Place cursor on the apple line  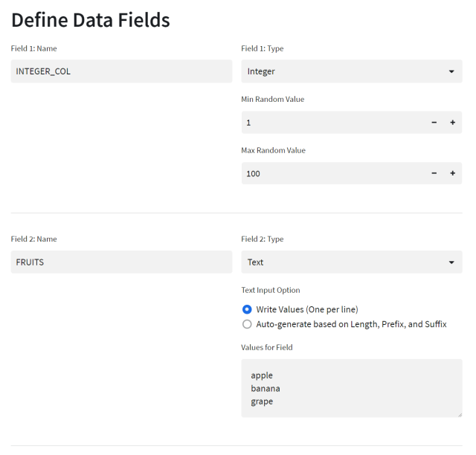pyautogui.click(x=263, y=375)
